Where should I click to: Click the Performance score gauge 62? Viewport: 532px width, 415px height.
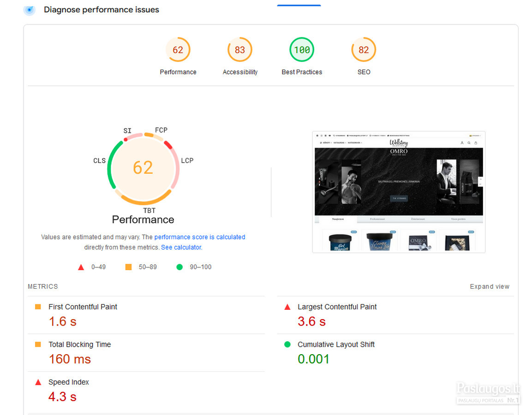coord(178,50)
